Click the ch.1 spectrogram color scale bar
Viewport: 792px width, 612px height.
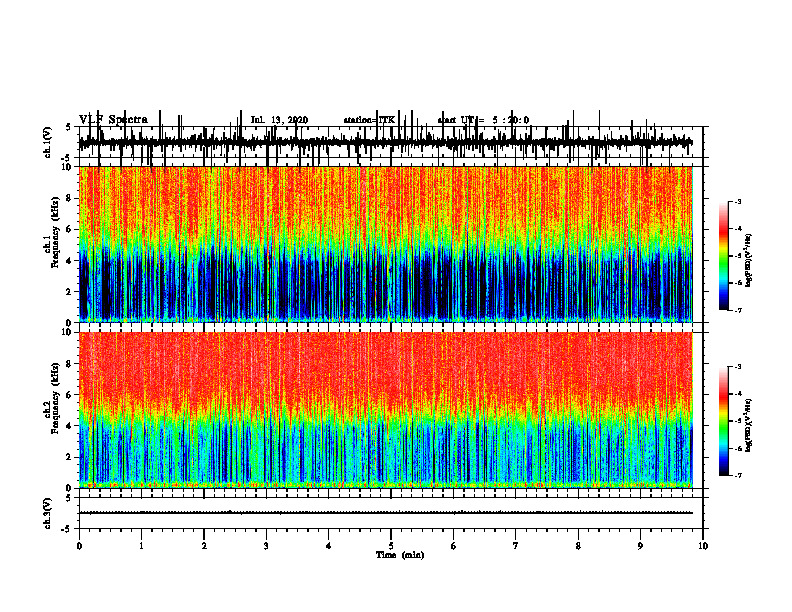click(x=724, y=256)
